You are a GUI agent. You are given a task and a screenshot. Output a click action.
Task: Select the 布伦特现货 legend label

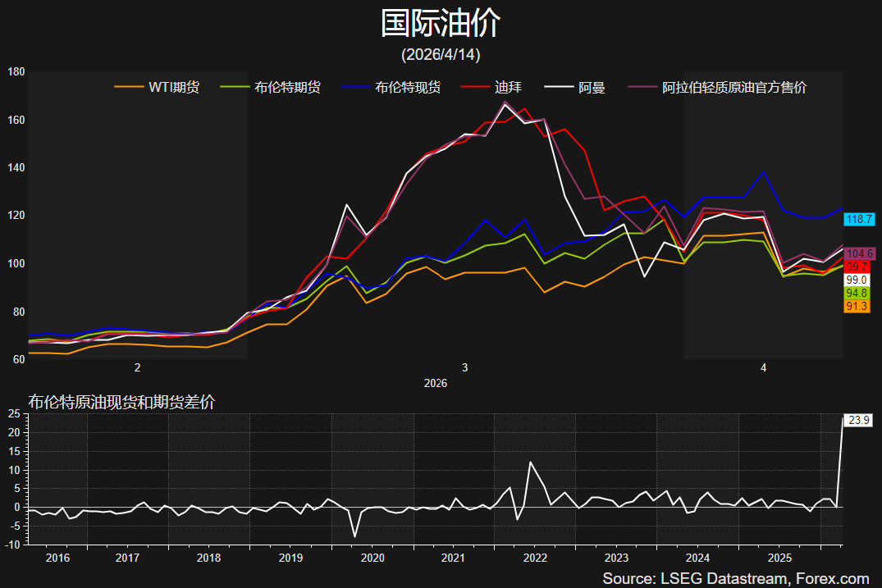408,87
